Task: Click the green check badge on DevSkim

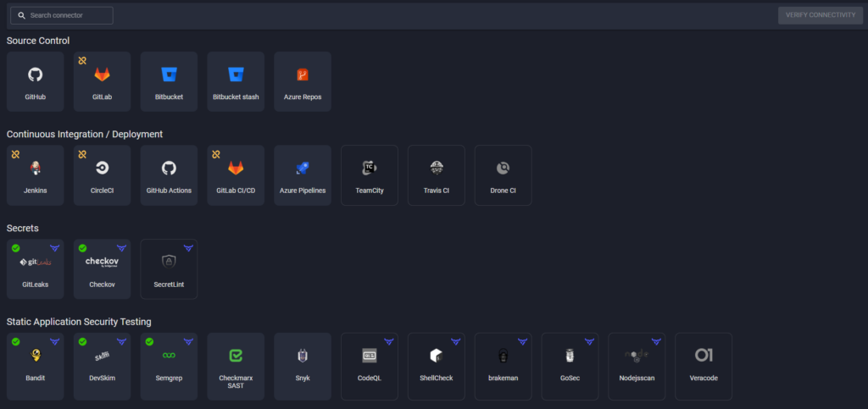Action: tap(82, 341)
